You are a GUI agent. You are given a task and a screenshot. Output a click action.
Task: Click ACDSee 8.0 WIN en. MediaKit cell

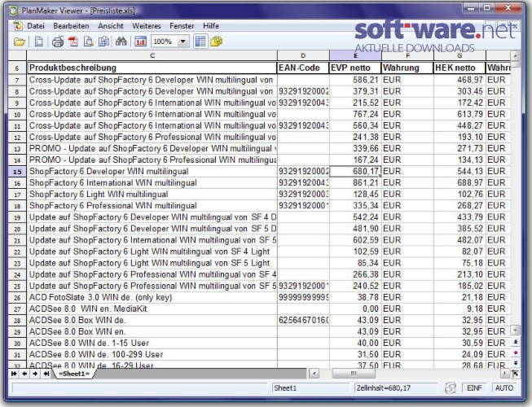pos(152,309)
